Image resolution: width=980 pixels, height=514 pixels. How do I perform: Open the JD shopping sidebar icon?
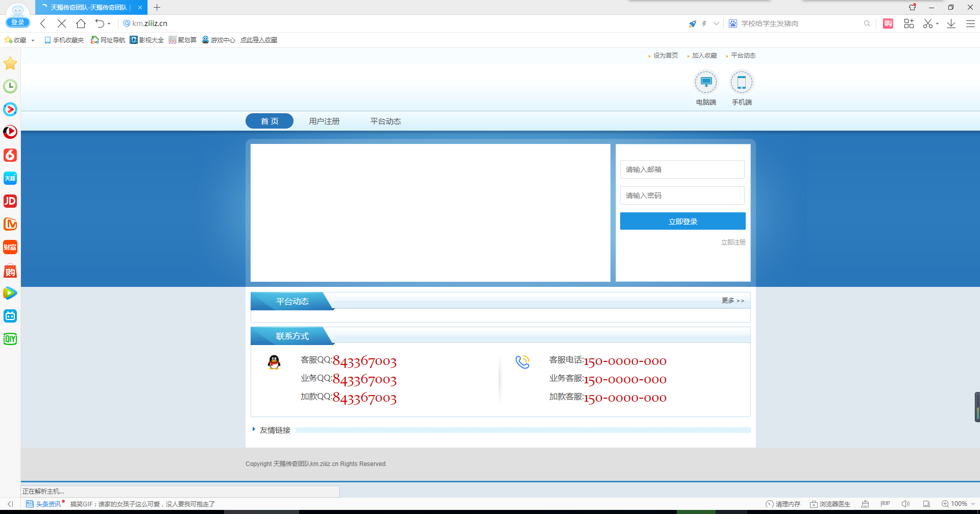[10, 201]
